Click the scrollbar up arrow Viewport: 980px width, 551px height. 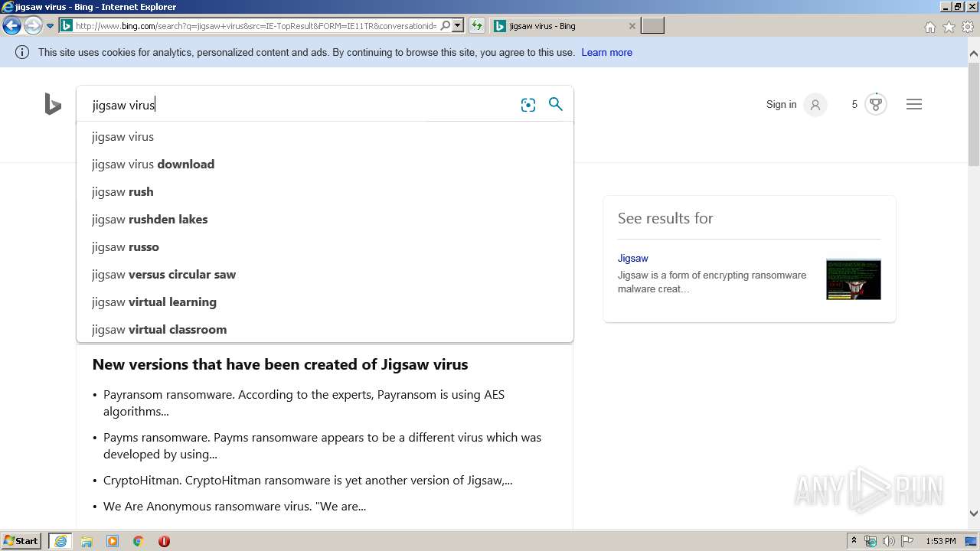974,54
